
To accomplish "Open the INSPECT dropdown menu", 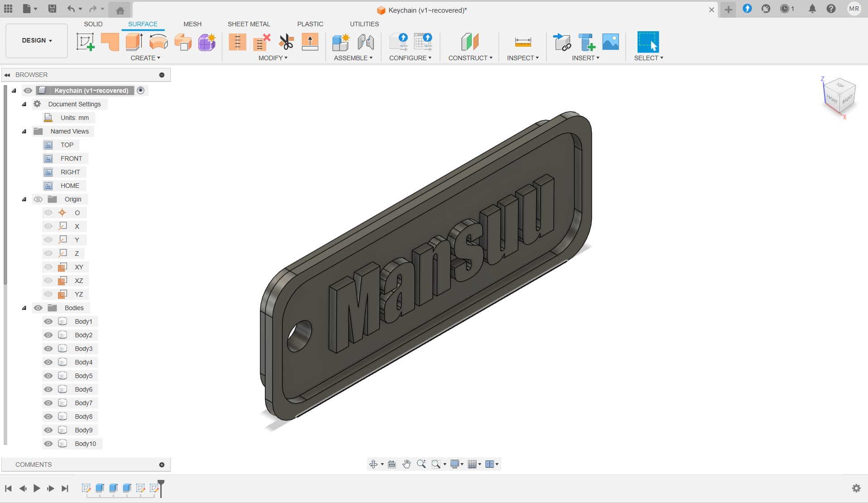I will 523,58.
